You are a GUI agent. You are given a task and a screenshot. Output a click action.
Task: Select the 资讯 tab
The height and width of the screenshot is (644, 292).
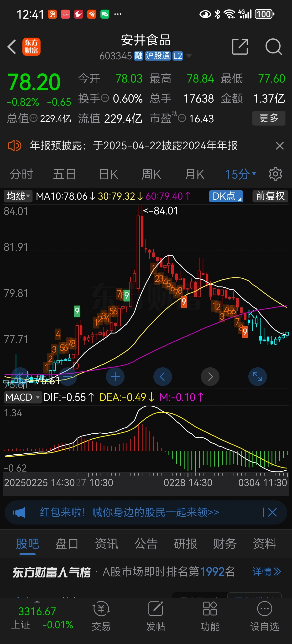[x=106, y=544]
